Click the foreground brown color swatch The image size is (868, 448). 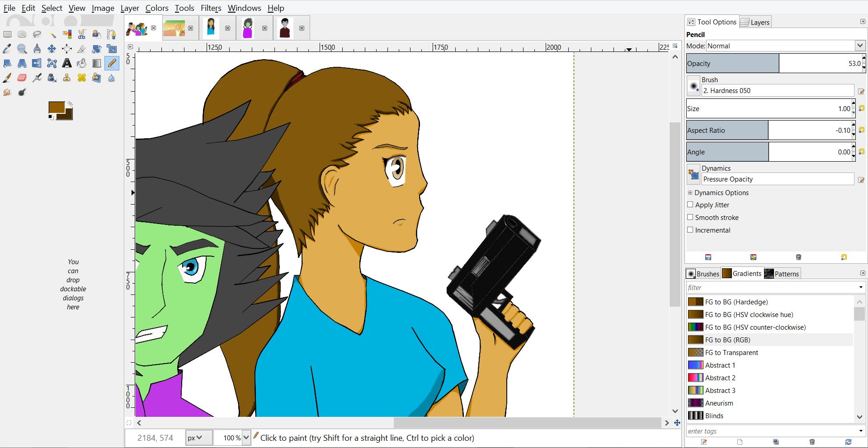tap(56, 107)
